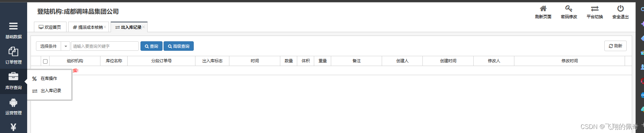Click the 修改人 column header
Viewport: 644px width, 133px height.
(494, 61)
